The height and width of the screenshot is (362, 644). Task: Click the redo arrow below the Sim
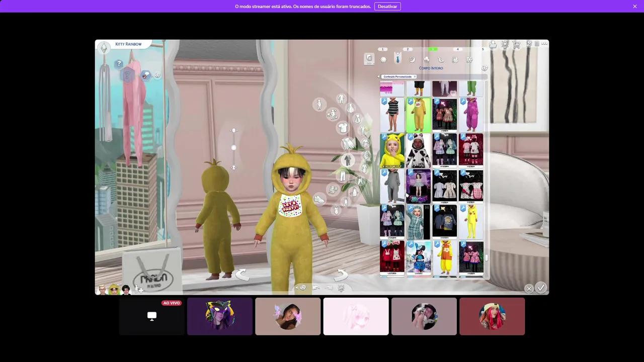[x=329, y=288]
